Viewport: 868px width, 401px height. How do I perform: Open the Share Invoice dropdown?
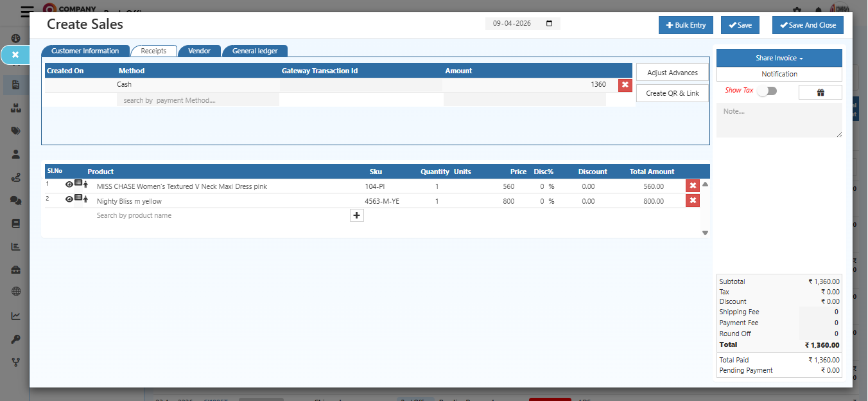779,58
